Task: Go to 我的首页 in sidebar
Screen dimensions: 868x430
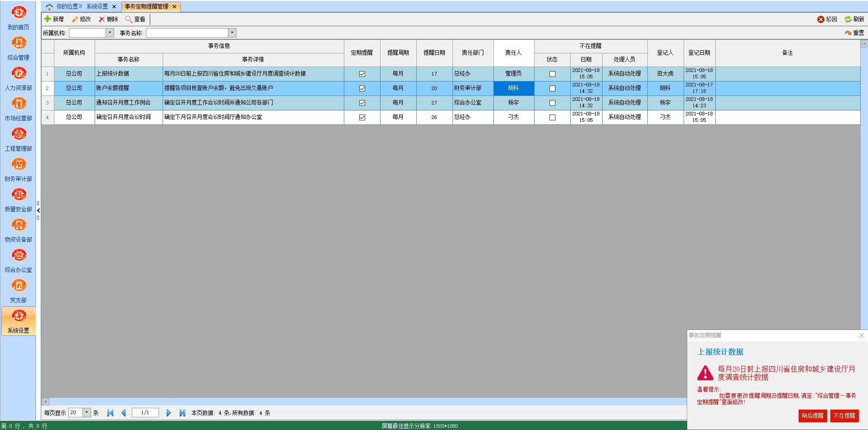Action: click(19, 13)
